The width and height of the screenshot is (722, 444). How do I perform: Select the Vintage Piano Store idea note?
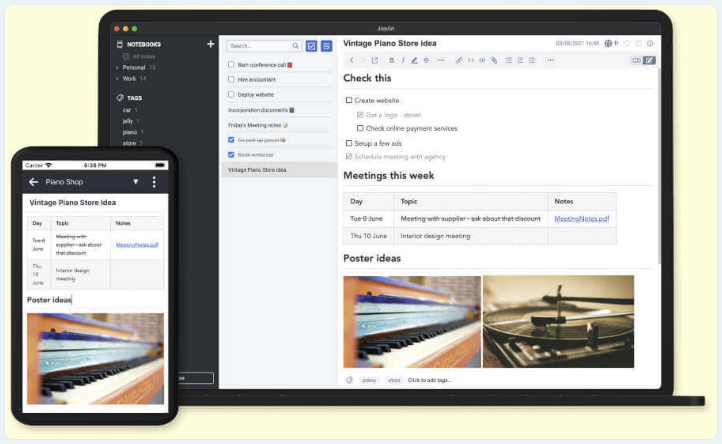click(x=279, y=169)
